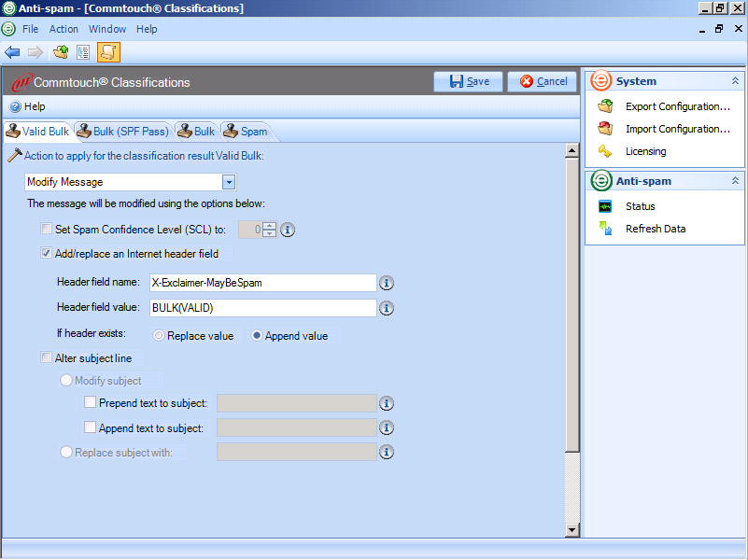Open the Status link
Viewport: 748px width, 560px height.
click(x=641, y=206)
